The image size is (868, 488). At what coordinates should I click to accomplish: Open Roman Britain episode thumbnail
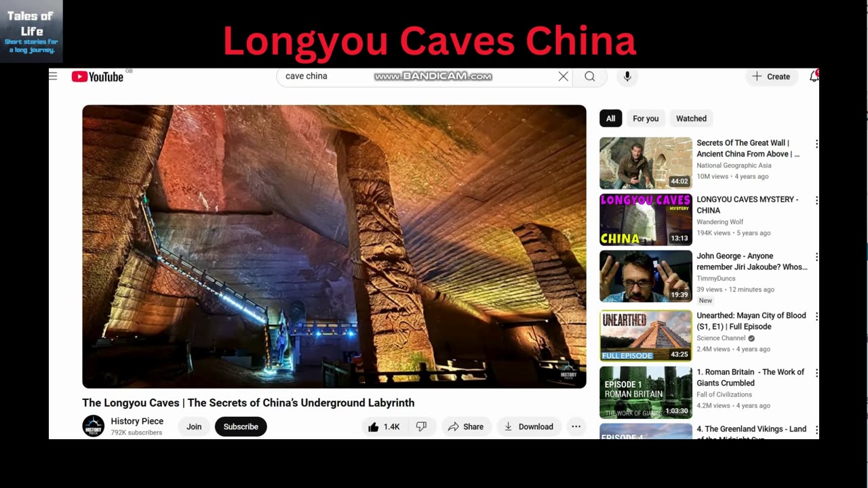coord(646,392)
